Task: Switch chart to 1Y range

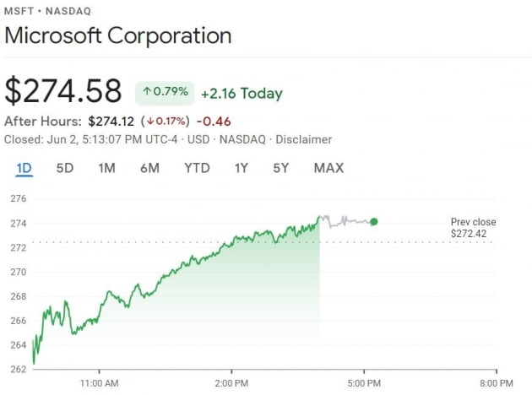Action: 242,168
